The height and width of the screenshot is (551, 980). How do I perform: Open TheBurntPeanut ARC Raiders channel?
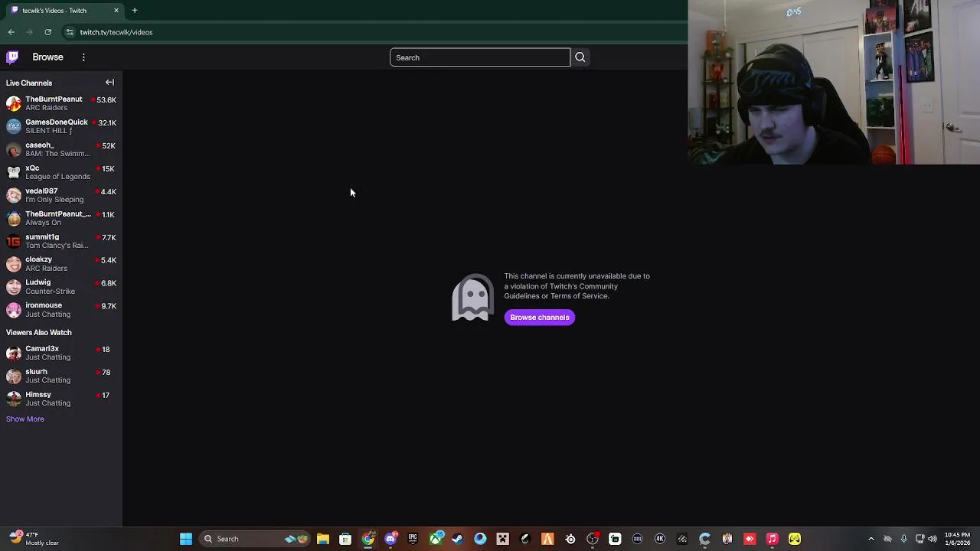pyautogui.click(x=61, y=103)
